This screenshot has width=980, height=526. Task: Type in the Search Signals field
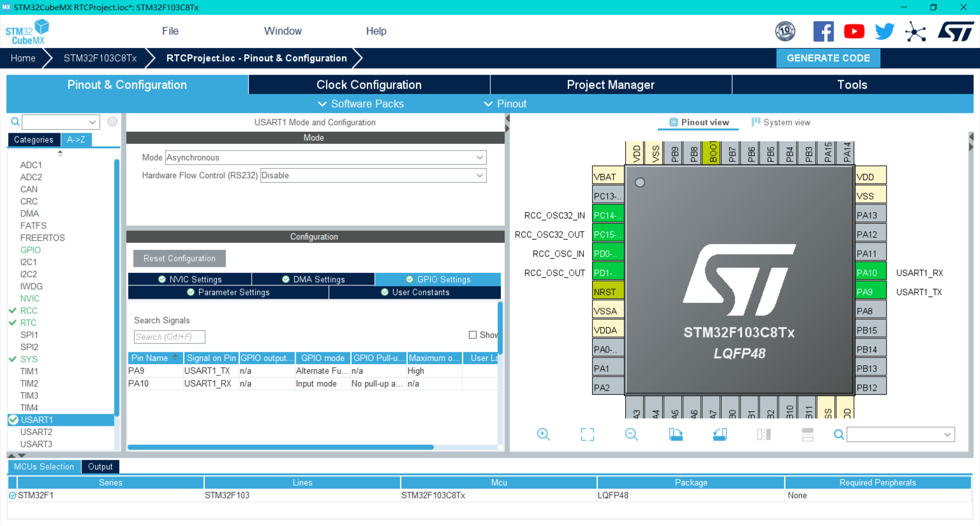click(169, 337)
